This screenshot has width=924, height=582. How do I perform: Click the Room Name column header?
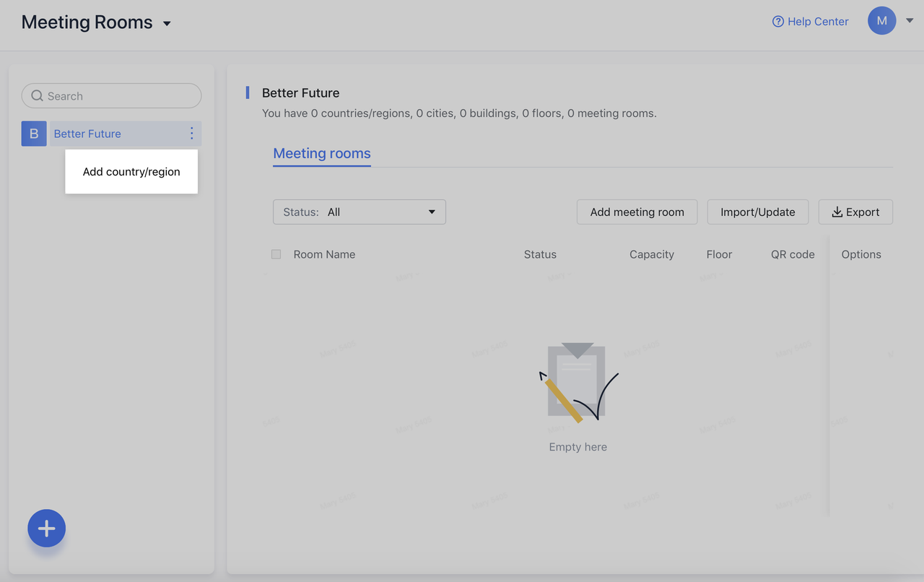[x=324, y=254]
